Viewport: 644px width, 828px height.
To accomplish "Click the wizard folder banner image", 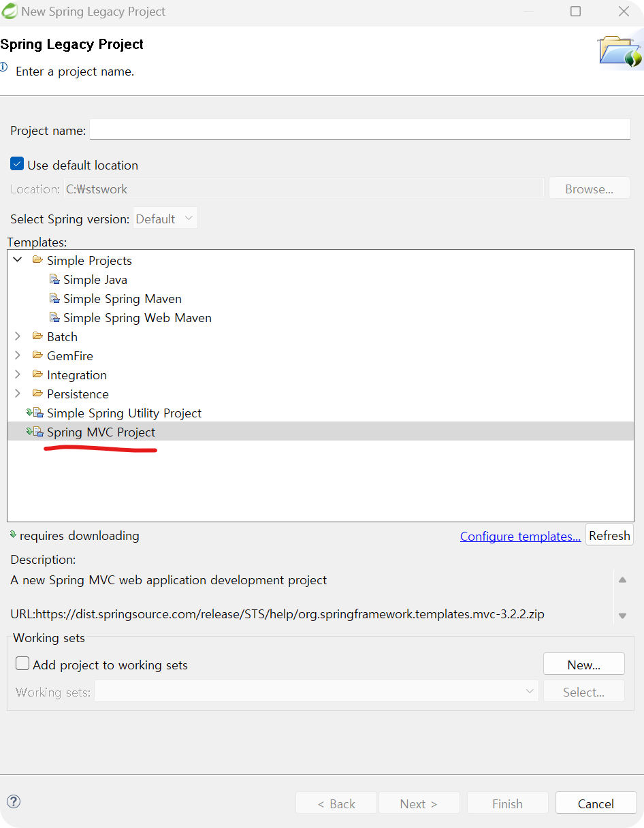I will [x=619, y=51].
